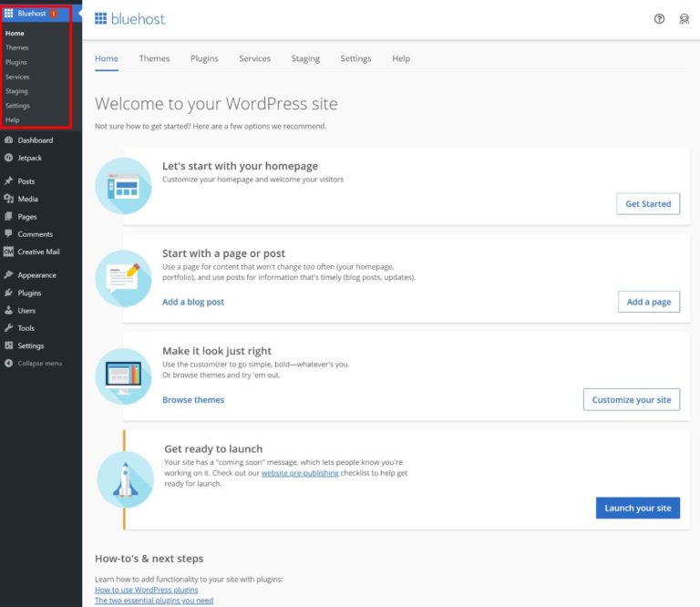Click the sidebar Settings sliders icon
The height and width of the screenshot is (607, 700).
(x=8, y=345)
